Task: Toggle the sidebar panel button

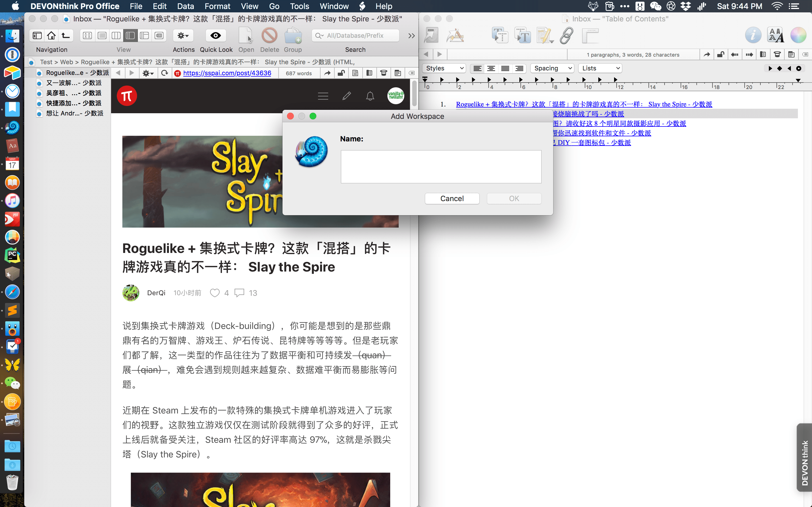Action: click(37, 35)
